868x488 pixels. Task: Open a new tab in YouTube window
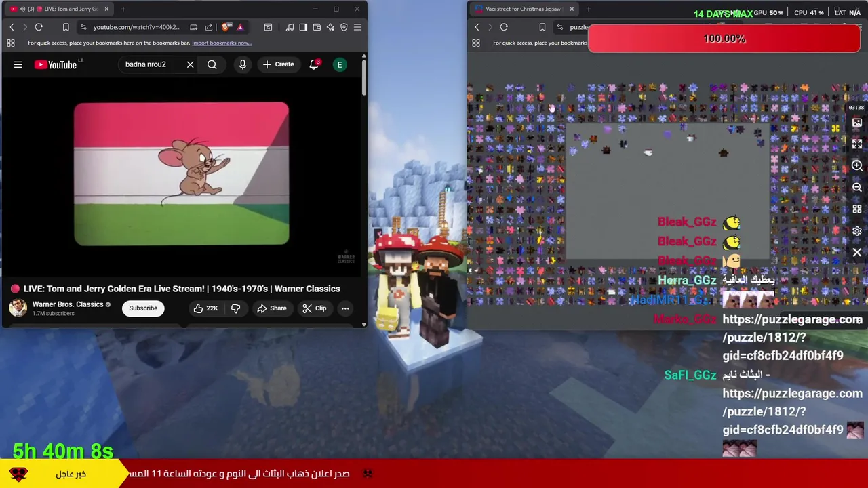point(123,9)
